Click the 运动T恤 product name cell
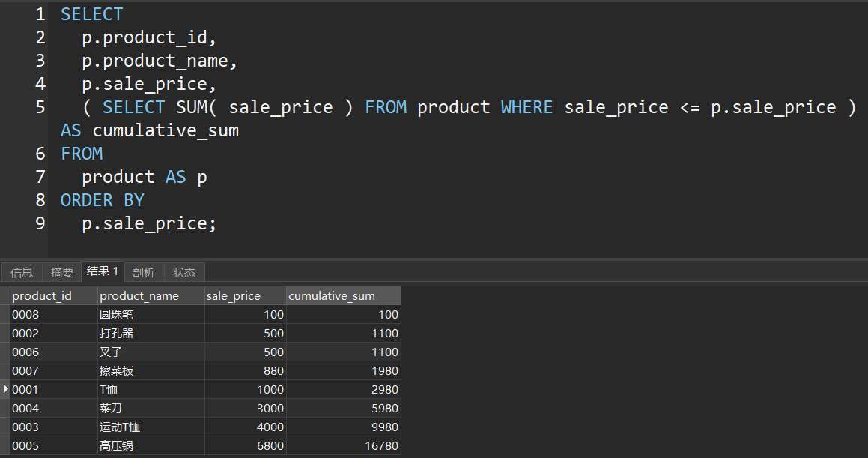 coord(120,427)
